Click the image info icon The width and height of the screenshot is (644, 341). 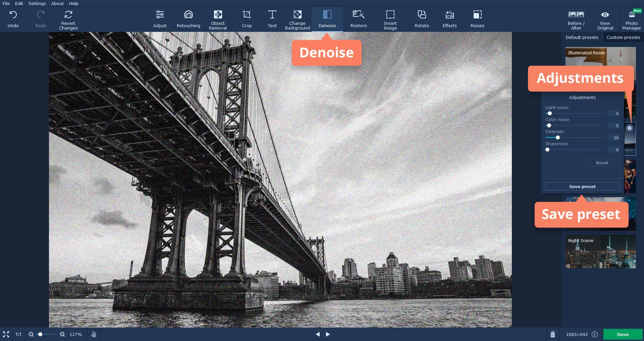point(595,334)
